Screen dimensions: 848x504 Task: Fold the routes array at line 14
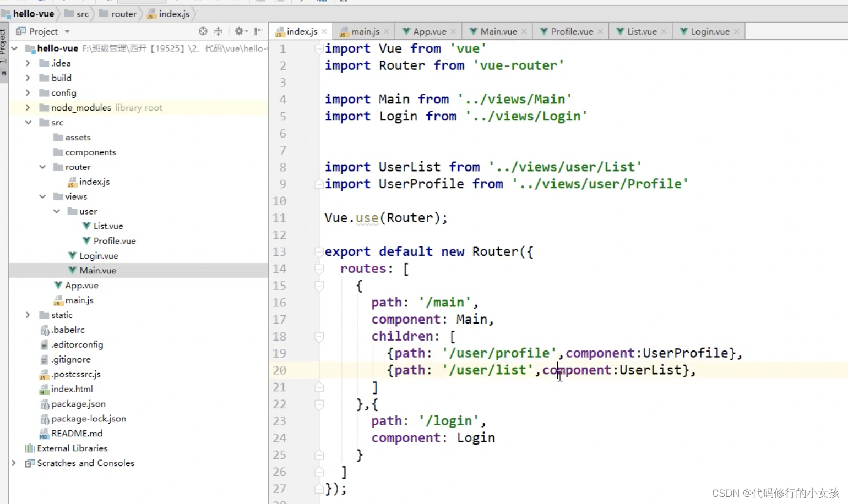point(319,269)
